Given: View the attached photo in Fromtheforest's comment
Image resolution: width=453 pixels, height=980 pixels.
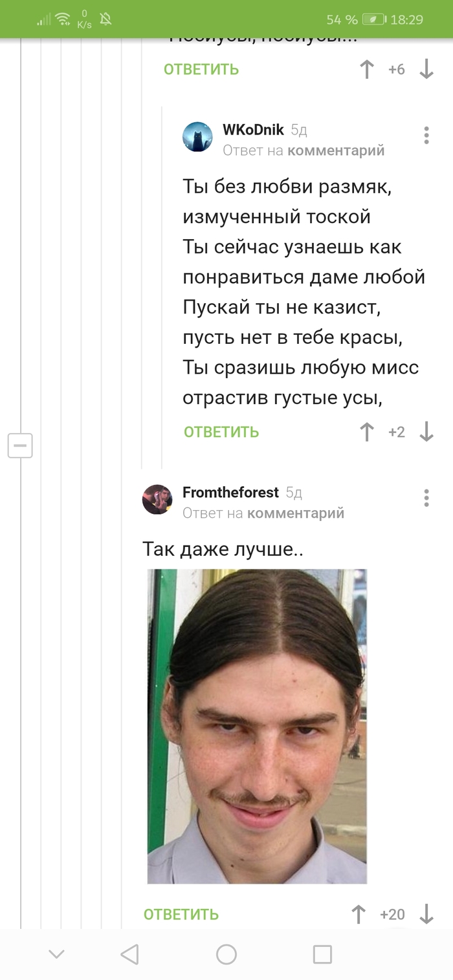Looking at the screenshot, I should click(x=257, y=726).
